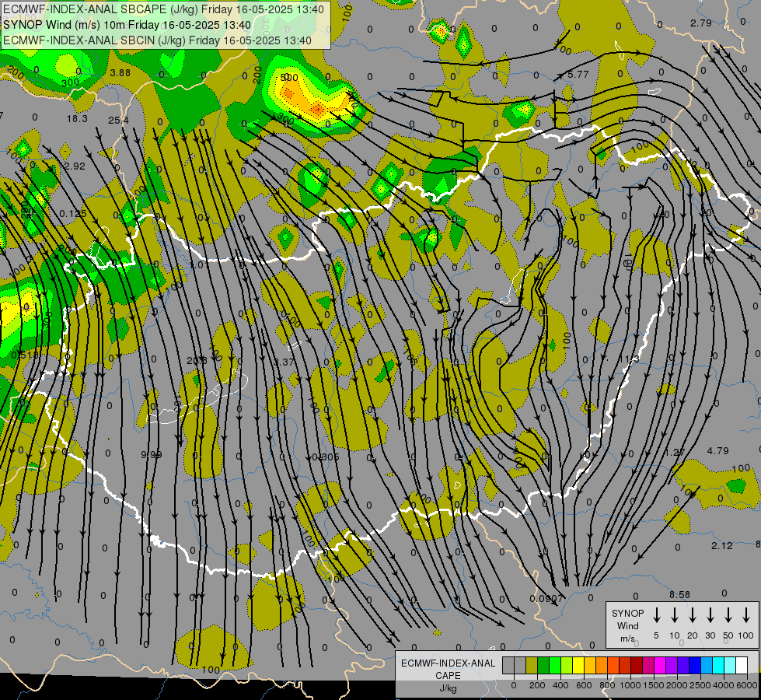Click the map value '0.125'
Image resolution: width=761 pixels, height=700 pixels.
(x=73, y=214)
